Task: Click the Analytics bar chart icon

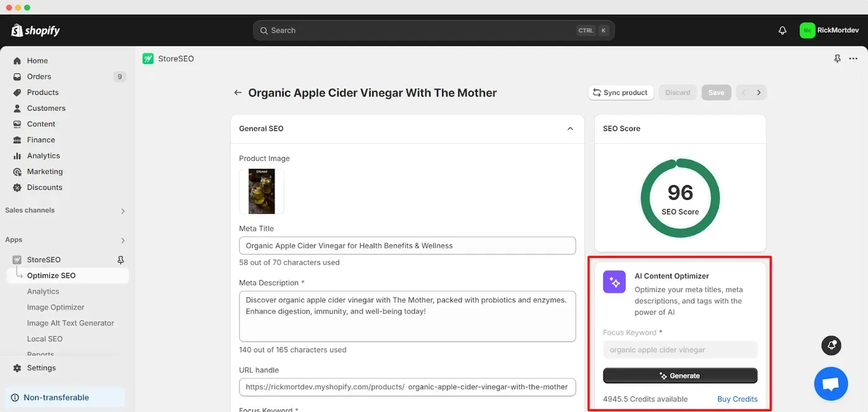Action: (17, 156)
